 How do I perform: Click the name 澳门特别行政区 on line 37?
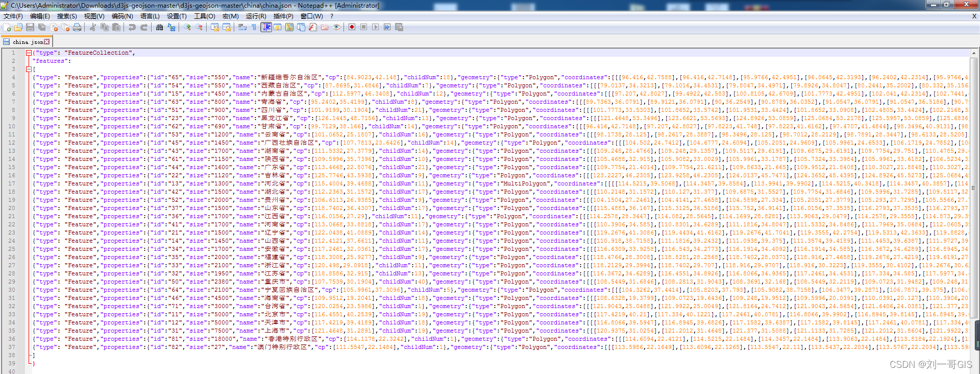tap(282, 347)
